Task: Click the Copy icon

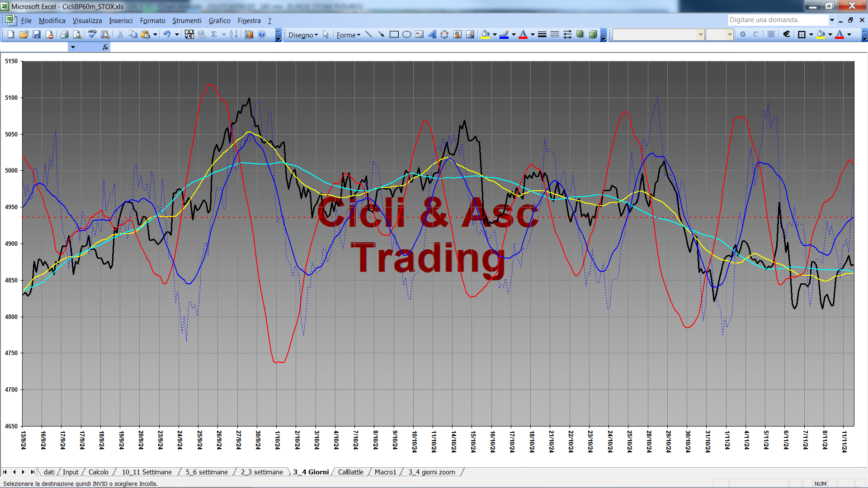Action: 133,34
